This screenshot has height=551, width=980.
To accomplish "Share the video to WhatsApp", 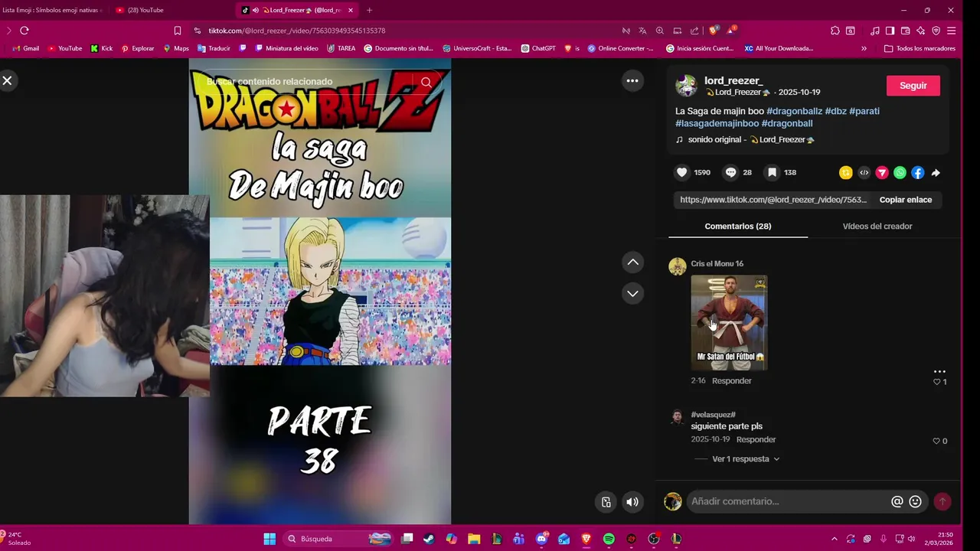I will (900, 173).
